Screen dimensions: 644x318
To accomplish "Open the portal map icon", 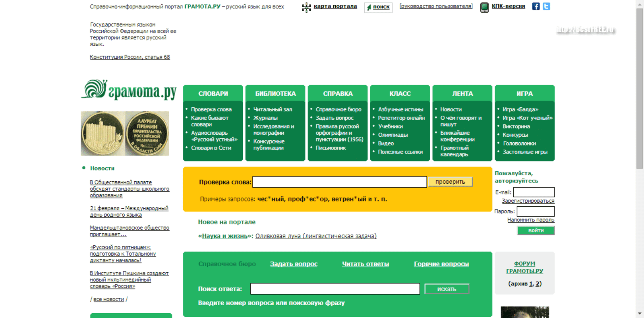I will pos(306,8).
